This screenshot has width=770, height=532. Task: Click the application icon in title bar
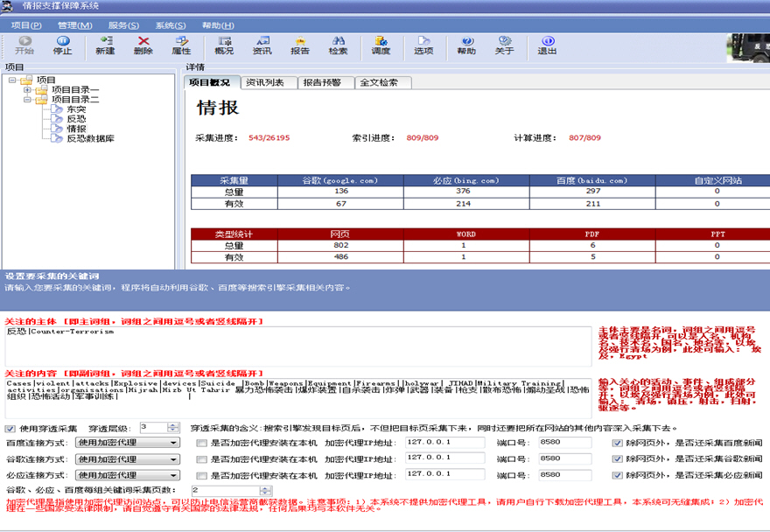(x=8, y=6)
